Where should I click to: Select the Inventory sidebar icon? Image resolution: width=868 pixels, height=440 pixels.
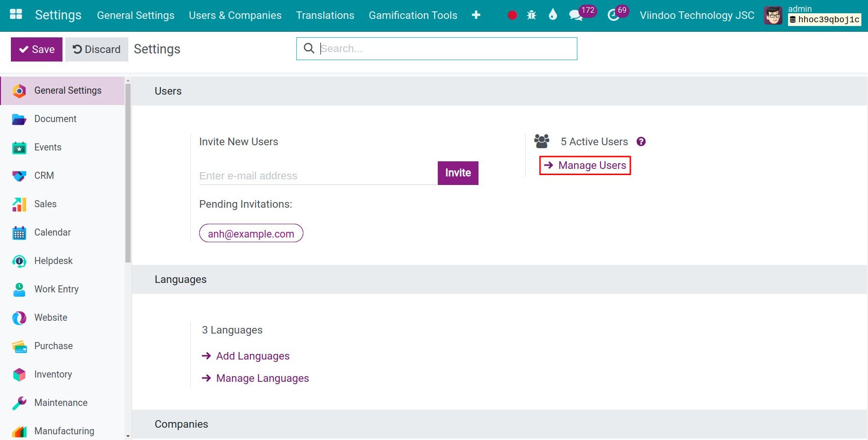point(19,374)
